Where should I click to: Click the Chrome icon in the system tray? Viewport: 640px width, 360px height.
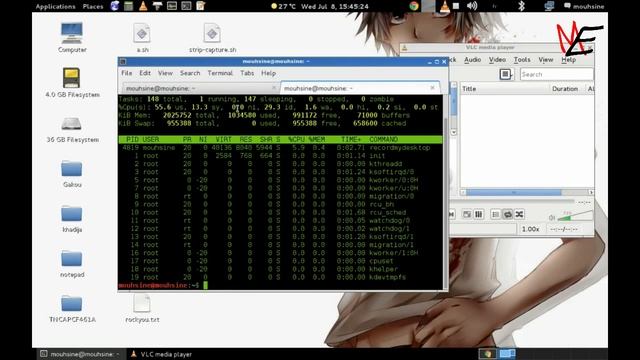[x=414, y=6]
